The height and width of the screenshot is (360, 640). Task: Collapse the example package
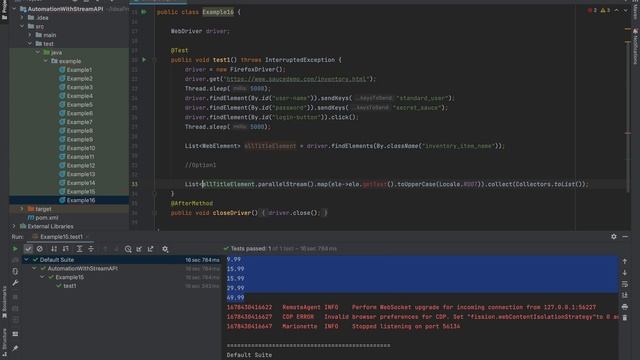46,61
